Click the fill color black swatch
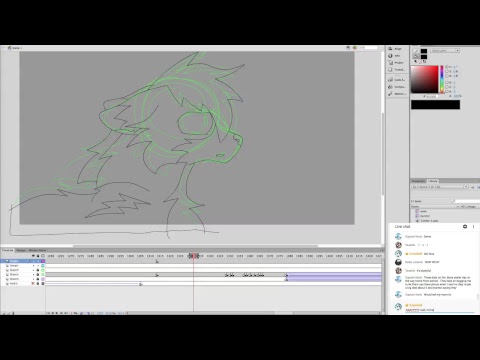This screenshot has height=360, width=480. (424, 57)
